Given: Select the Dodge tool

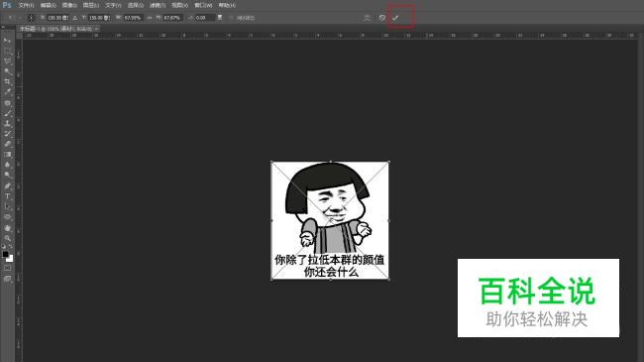Looking at the screenshot, I should coord(7,176).
